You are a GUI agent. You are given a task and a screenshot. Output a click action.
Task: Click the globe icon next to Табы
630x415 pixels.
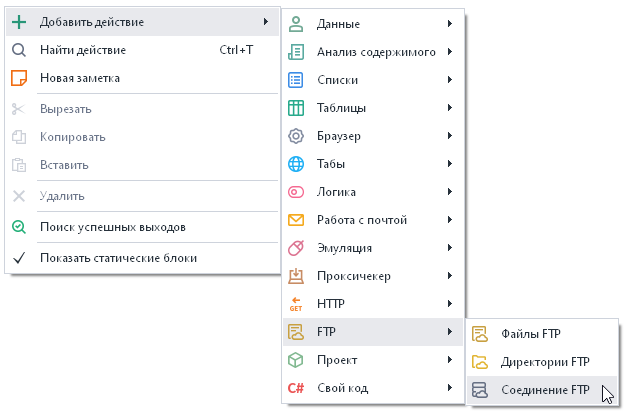pyautogui.click(x=295, y=164)
